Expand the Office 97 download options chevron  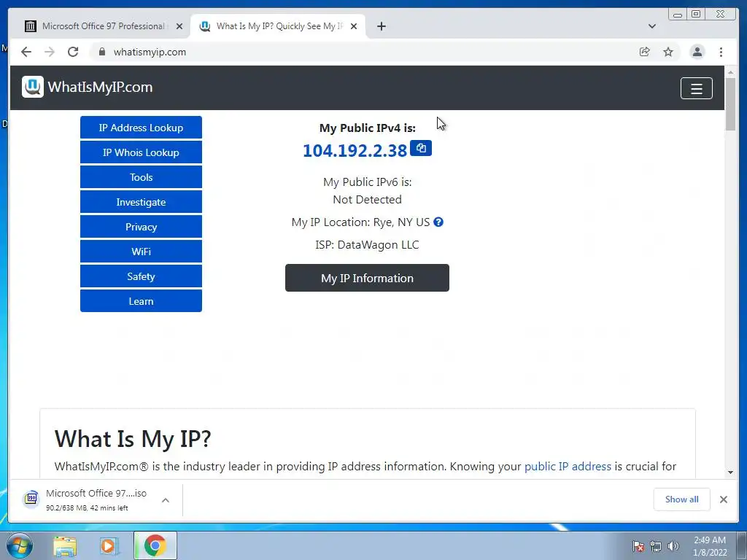pyautogui.click(x=166, y=500)
